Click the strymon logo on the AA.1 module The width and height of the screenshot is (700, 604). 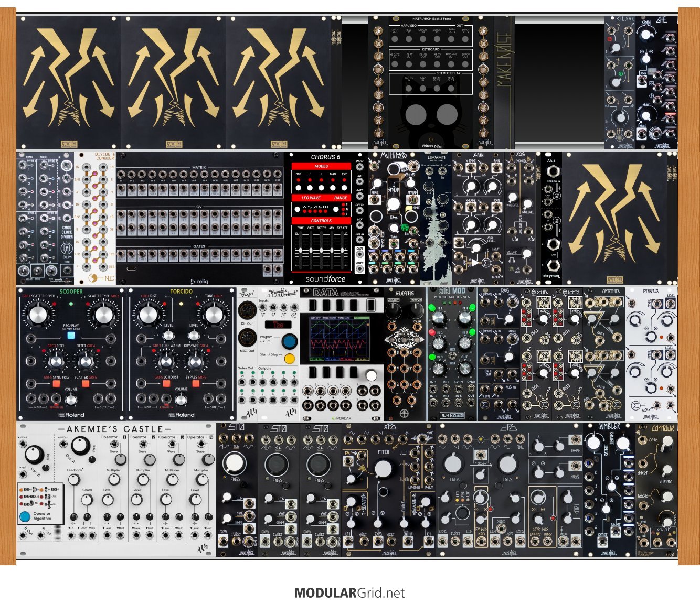tap(551, 276)
